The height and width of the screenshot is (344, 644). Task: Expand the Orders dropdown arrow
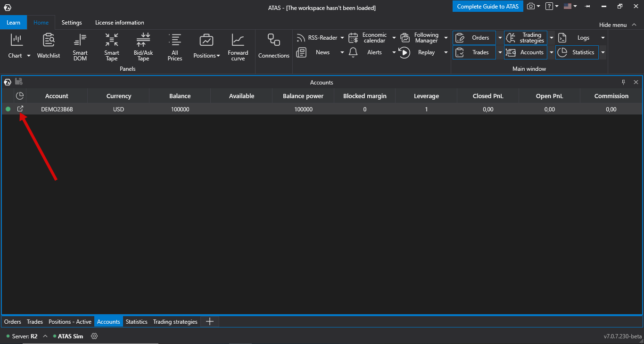pos(500,38)
